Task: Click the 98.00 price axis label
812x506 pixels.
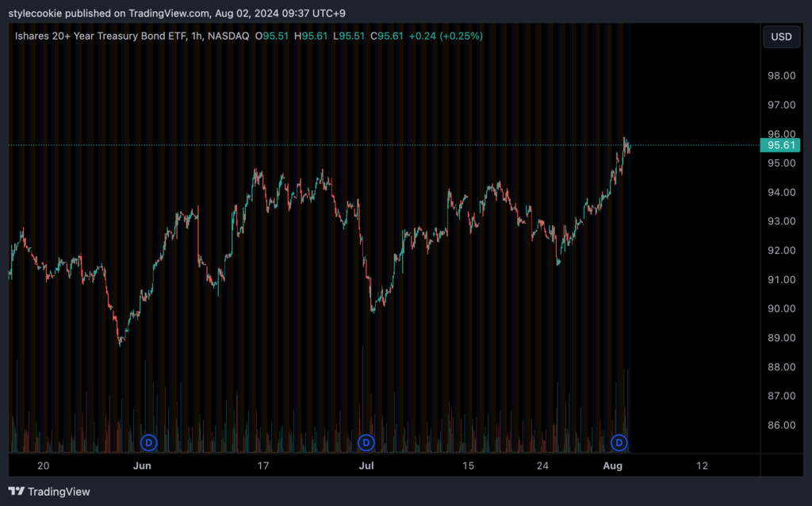Action: coord(780,76)
